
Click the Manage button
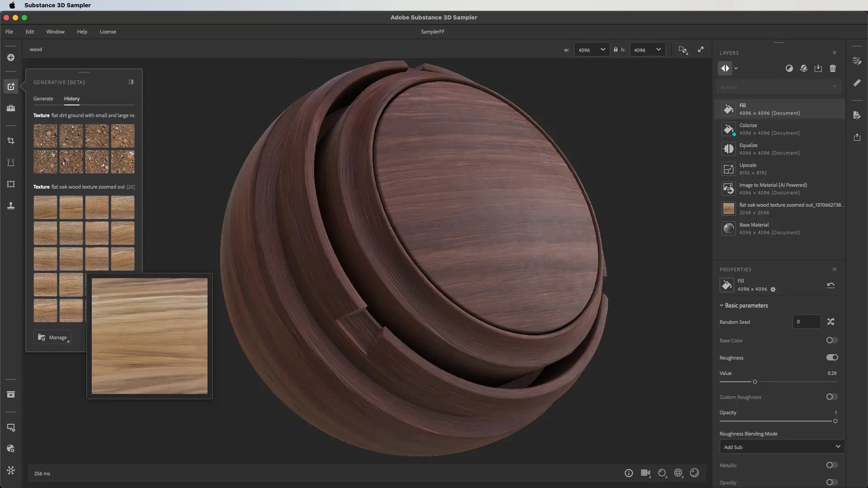pos(52,337)
